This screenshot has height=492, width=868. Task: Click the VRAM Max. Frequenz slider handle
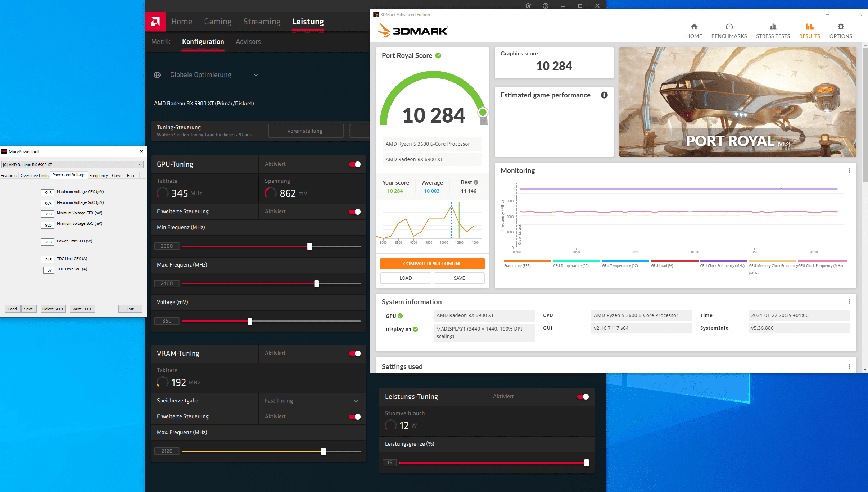[x=324, y=451]
